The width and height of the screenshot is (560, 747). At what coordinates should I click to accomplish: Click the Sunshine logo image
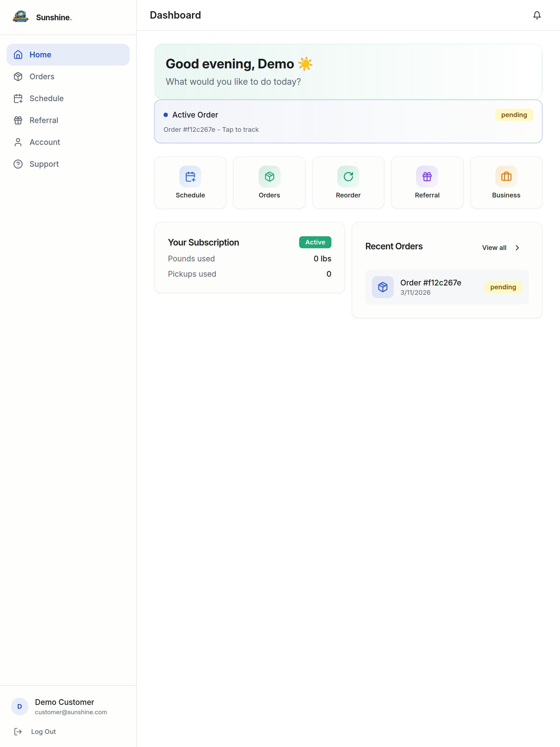[20, 17]
